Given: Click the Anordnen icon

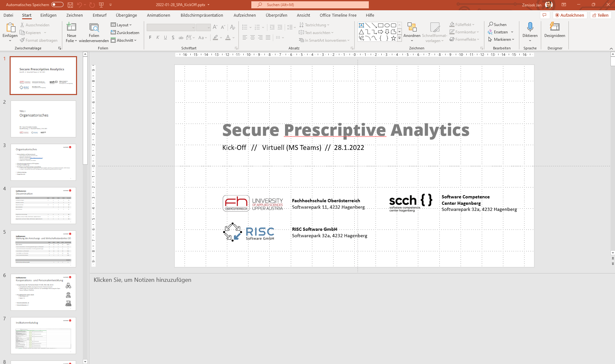Looking at the screenshot, I should click(412, 27).
